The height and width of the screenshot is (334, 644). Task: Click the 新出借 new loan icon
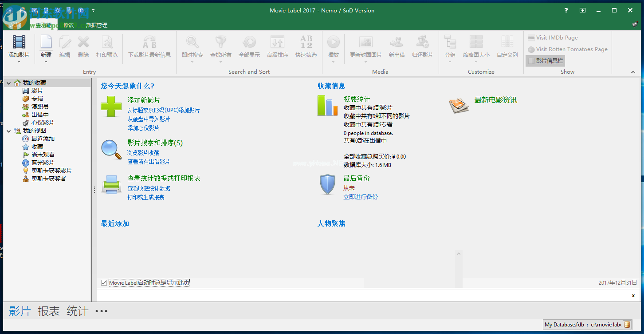pos(397,42)
